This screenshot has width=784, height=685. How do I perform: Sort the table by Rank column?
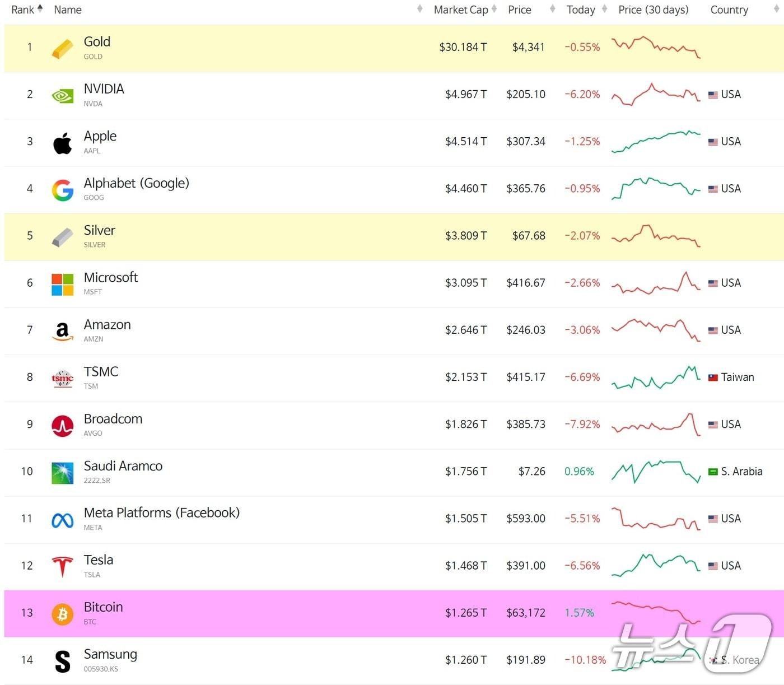pos(27,10)
